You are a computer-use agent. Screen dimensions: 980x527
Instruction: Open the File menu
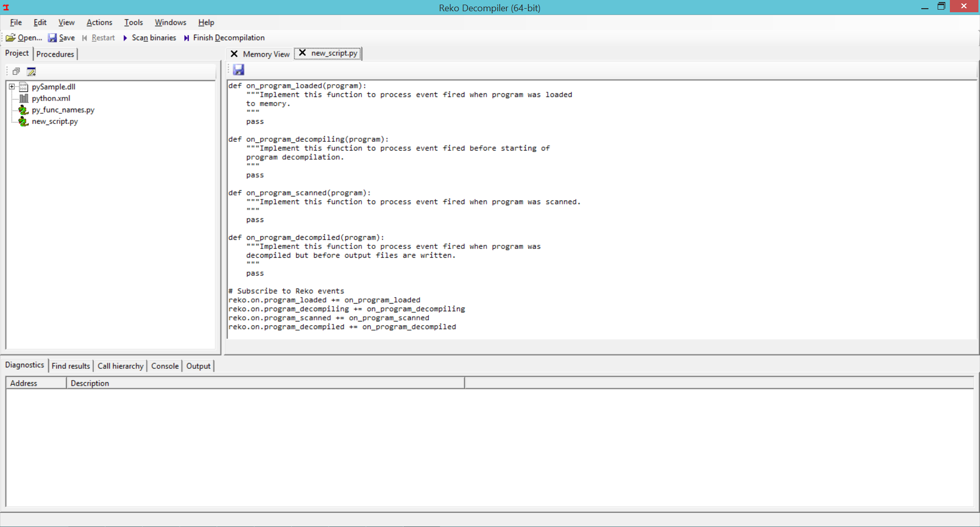16,22
